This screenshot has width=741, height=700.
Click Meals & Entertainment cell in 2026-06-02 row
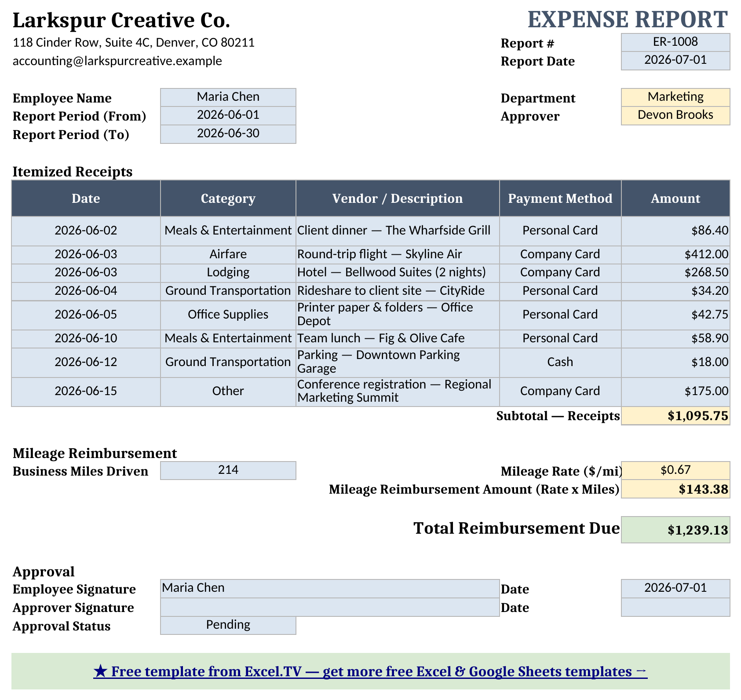[x=228, y=231]
